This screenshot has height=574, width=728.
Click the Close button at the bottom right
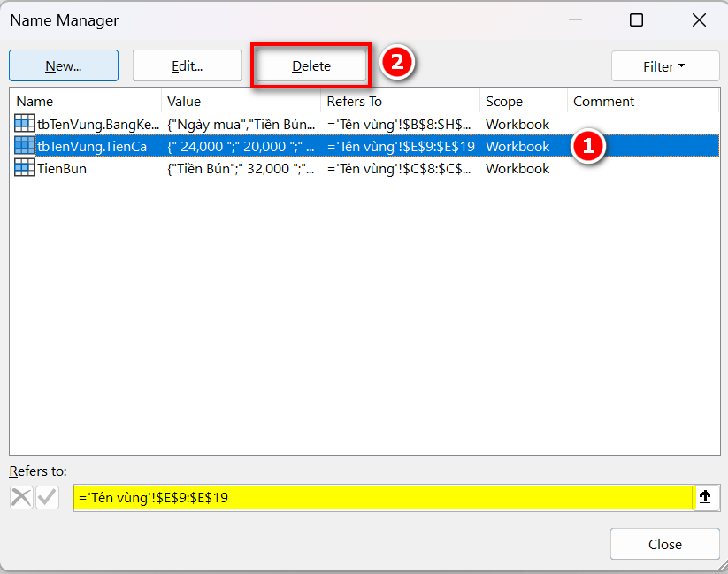click(x=664, y=544)
